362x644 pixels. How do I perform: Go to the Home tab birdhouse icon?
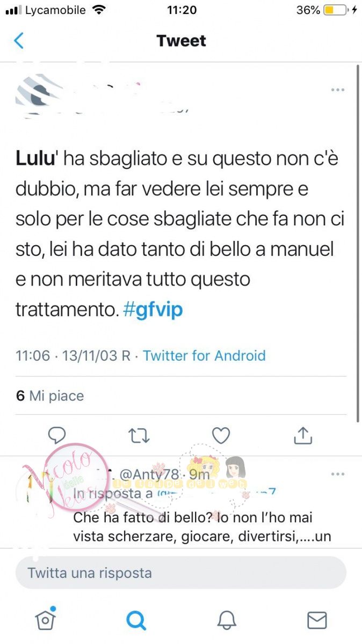point(45,619)
